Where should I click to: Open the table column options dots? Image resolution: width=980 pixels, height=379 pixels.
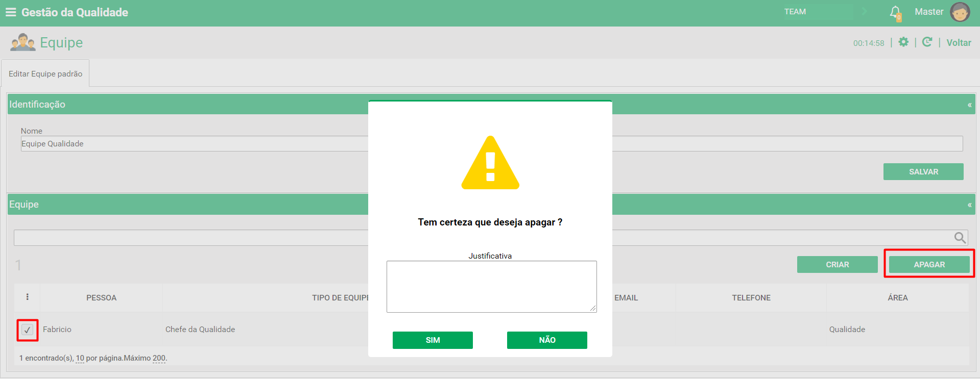click(28, 297)
